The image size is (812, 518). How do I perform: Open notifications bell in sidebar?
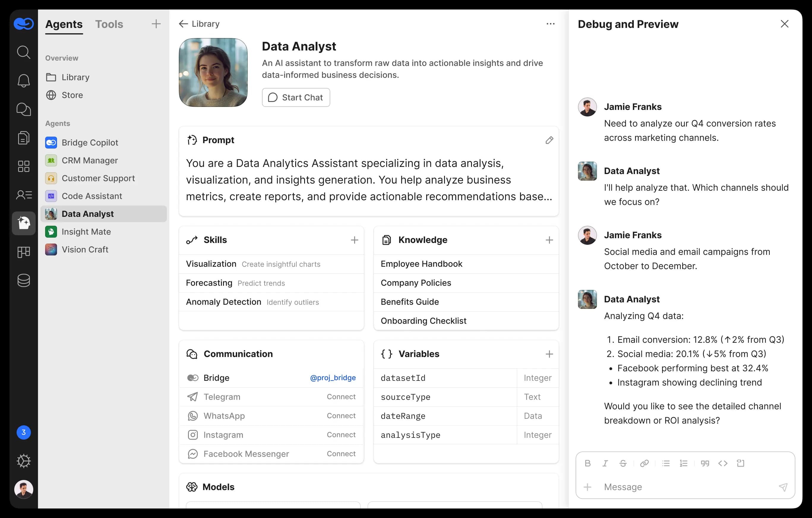click(23, 81)
